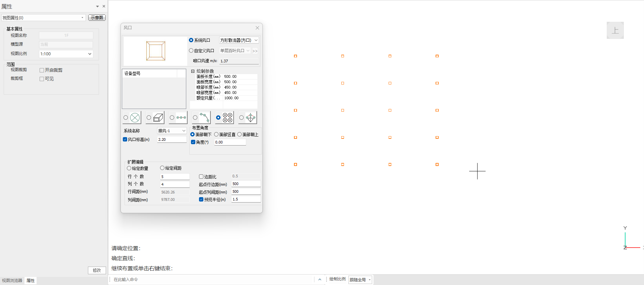
Task: Expand the 系统名称 排风-1 dropdown
Action: coord(172,131)
